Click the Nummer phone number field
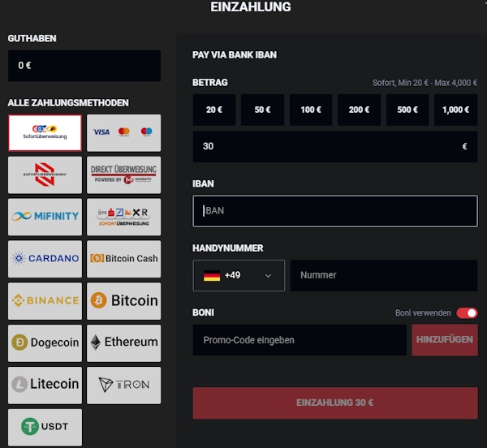 [x=384, y=275]
